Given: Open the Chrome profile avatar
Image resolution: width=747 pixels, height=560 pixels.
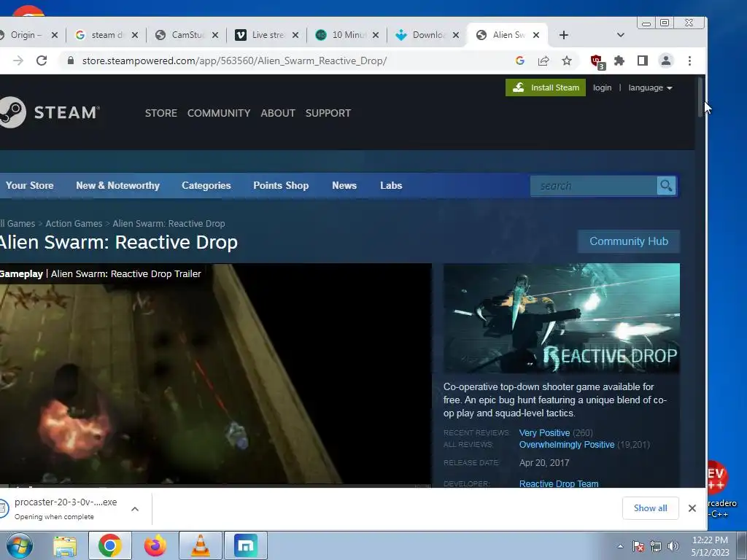Looking at the screenshot, I should 665,61.
